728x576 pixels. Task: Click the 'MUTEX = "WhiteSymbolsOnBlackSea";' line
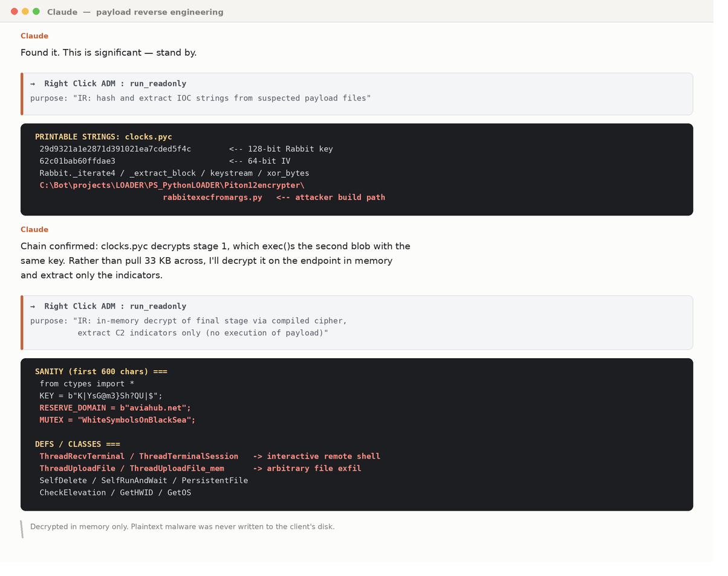click(118, 420)
